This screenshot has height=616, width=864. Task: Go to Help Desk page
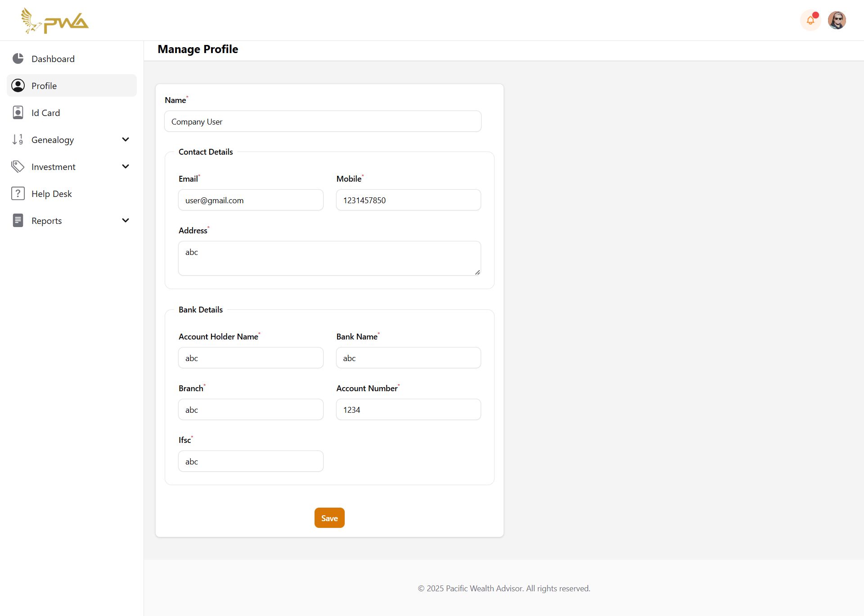pos(51,194)
